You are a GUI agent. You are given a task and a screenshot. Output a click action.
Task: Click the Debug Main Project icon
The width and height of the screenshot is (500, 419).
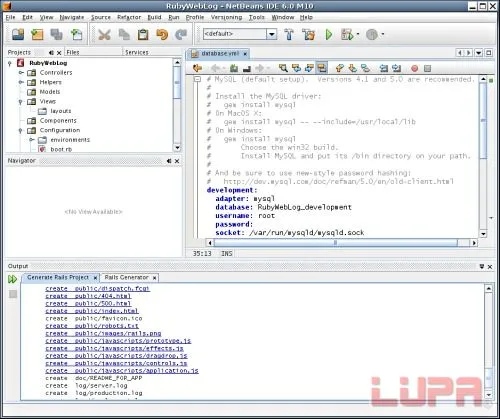coord(347,34)
